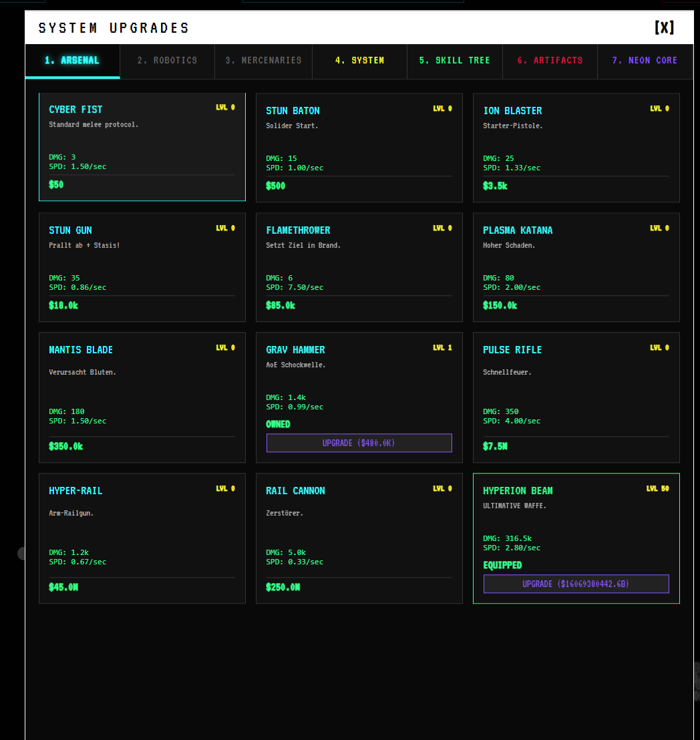The image size is (700, 740).
Task: Click "Zerstörer." description
Action: pos(284,514)
